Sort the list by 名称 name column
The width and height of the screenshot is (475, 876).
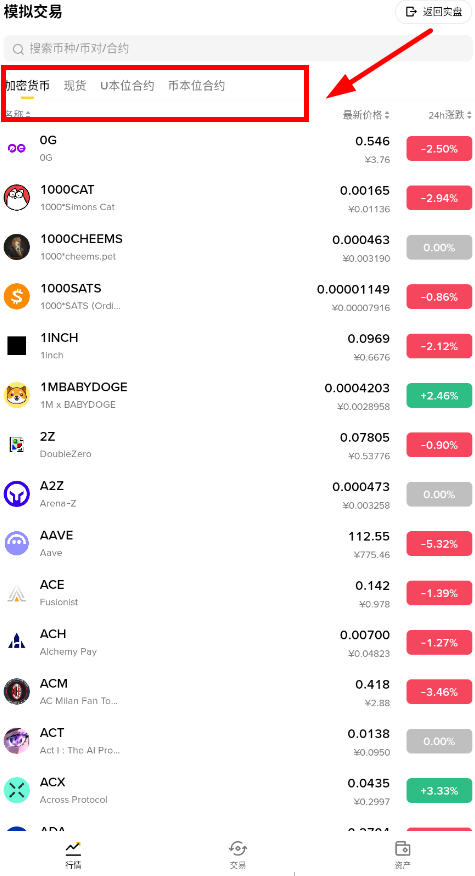click(x=18, y=115)
